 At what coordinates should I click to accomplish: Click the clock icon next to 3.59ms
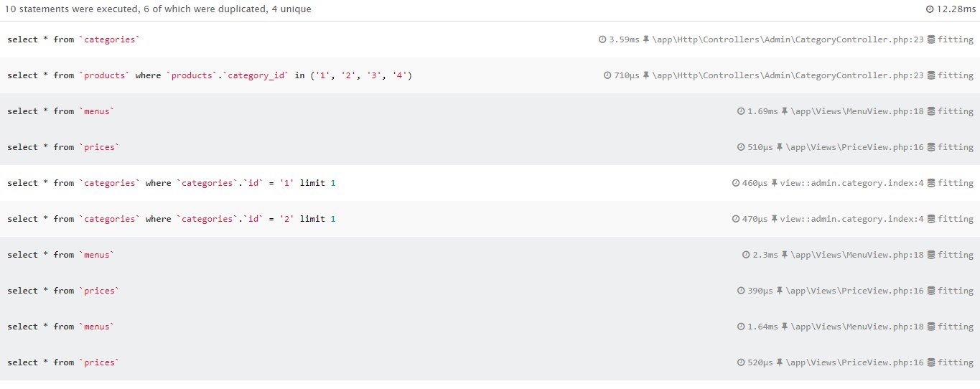602,39
